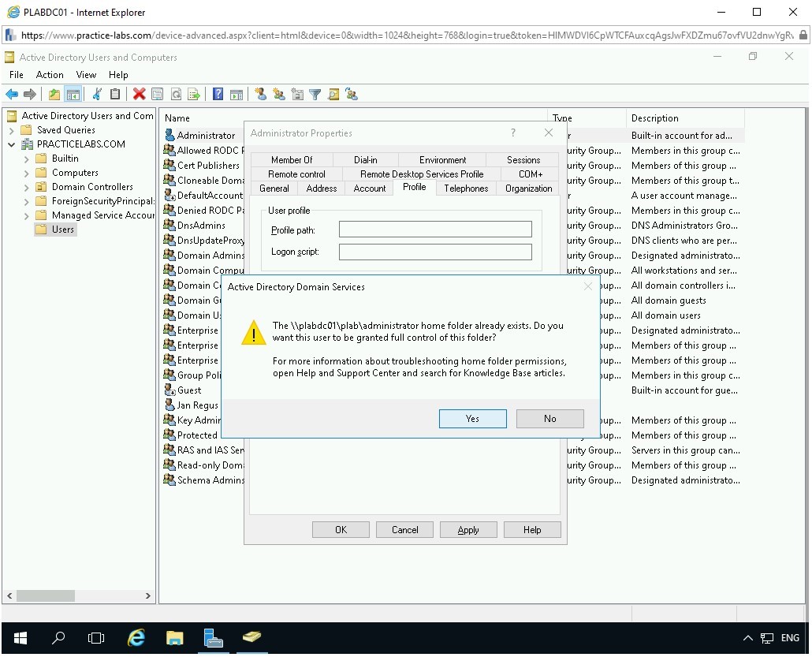Screen dimensions: 812x657
Task: Switch to the Account tab
Action: point(369,188)
